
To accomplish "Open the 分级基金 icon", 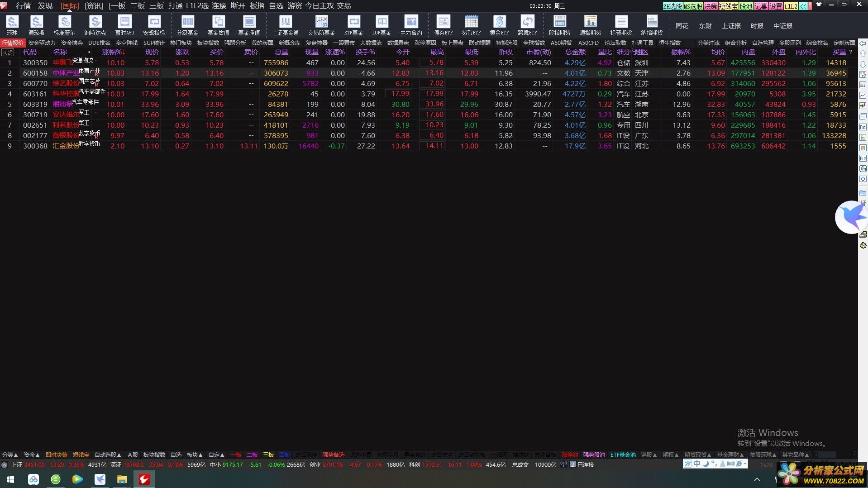I will point(188,25).
